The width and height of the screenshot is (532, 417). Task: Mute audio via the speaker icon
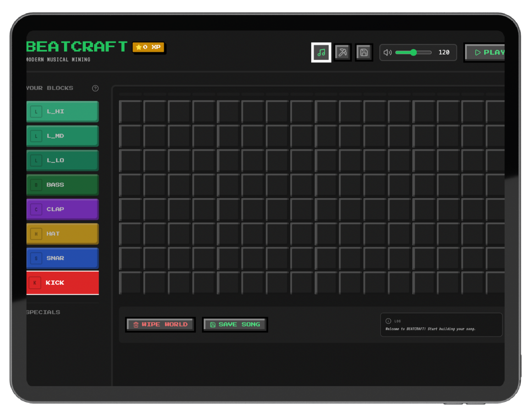[x=388, y=52]
